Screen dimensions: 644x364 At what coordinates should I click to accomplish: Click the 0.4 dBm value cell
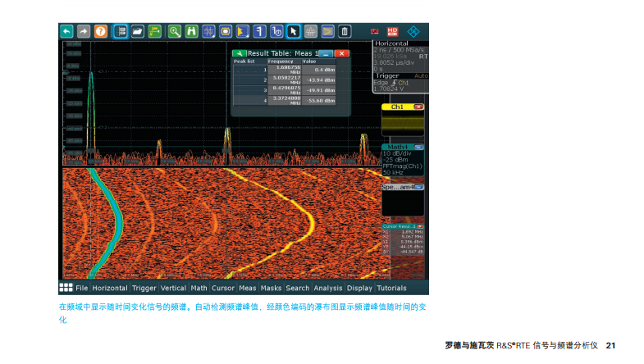[319, 70]
